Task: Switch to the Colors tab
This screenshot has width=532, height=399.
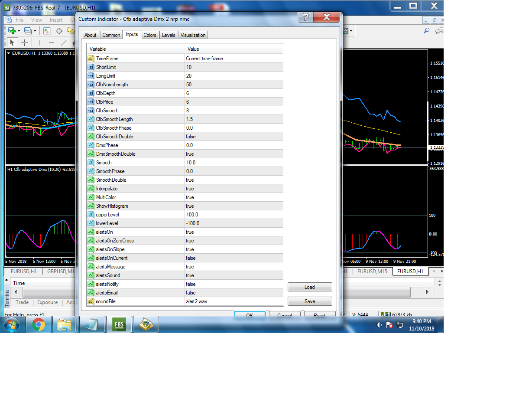Action: click(x=150, y=35)
